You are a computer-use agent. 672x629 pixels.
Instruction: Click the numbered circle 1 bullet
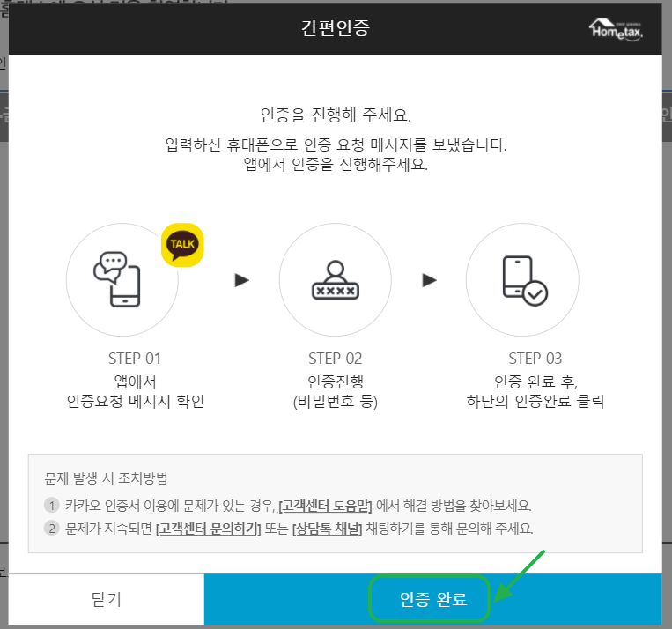(x=52, y=505)
